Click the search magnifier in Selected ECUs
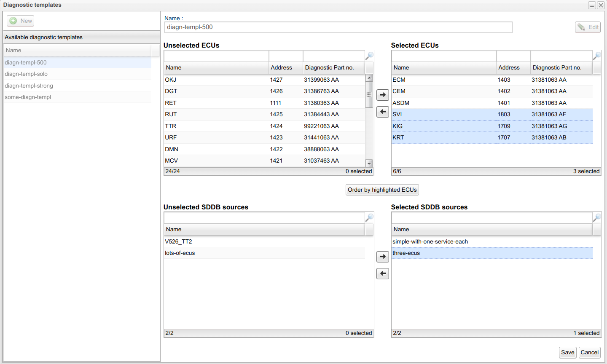 [x=597, y=56]
